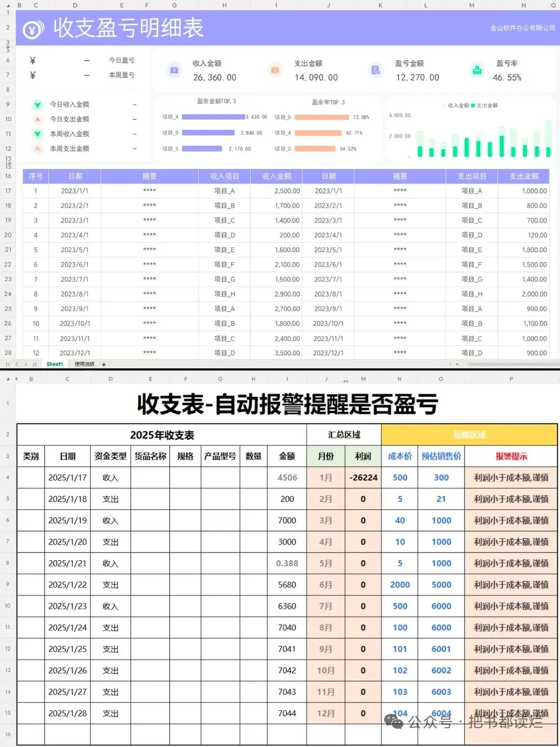
Task: Click the 支出项目 table header cell
Action: point(472,176)
